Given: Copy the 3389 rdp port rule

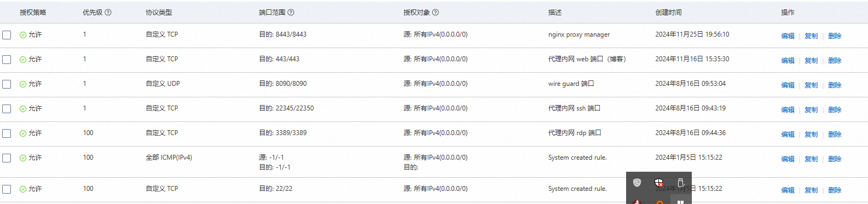Looking at the screenshot, I should click(811, 135).
